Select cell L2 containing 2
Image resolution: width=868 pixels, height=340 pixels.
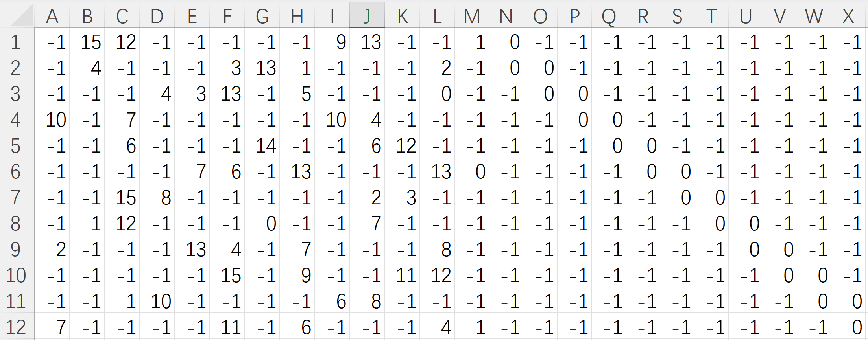[x=437, y=68]
